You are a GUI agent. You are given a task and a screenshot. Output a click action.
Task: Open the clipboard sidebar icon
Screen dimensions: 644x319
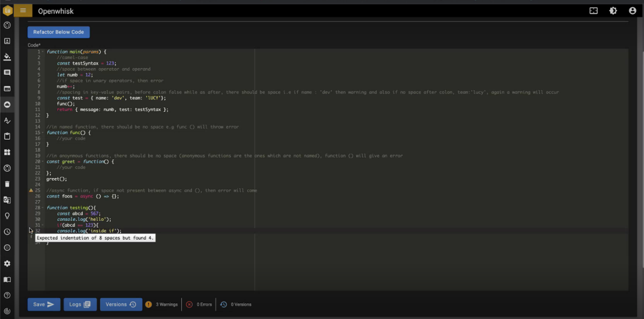coord(7,136)
